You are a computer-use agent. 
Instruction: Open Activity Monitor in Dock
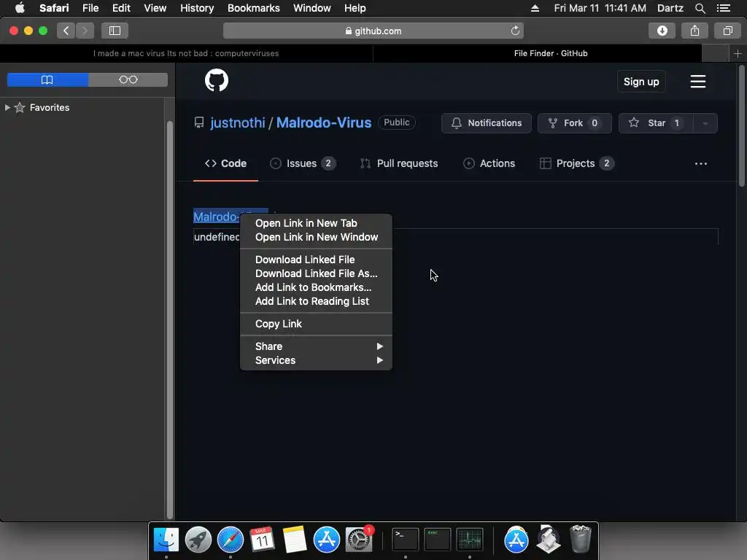470,540
